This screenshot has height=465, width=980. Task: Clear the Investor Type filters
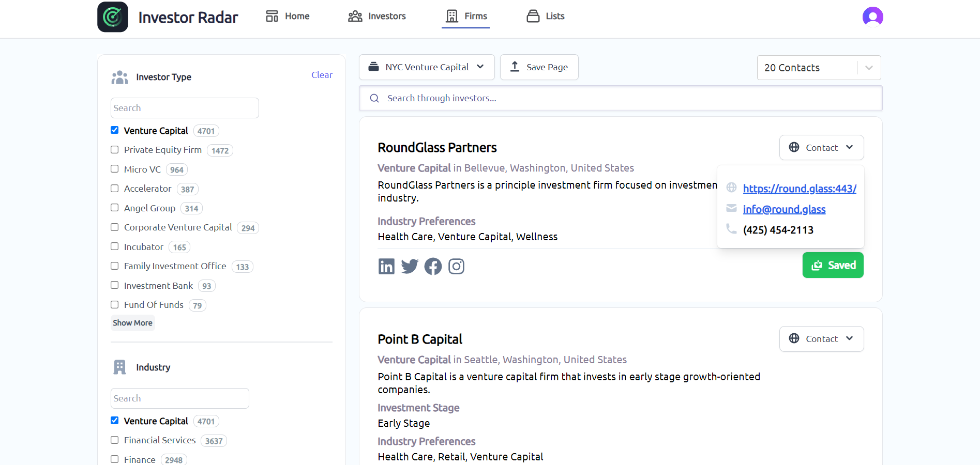[322, 75]
